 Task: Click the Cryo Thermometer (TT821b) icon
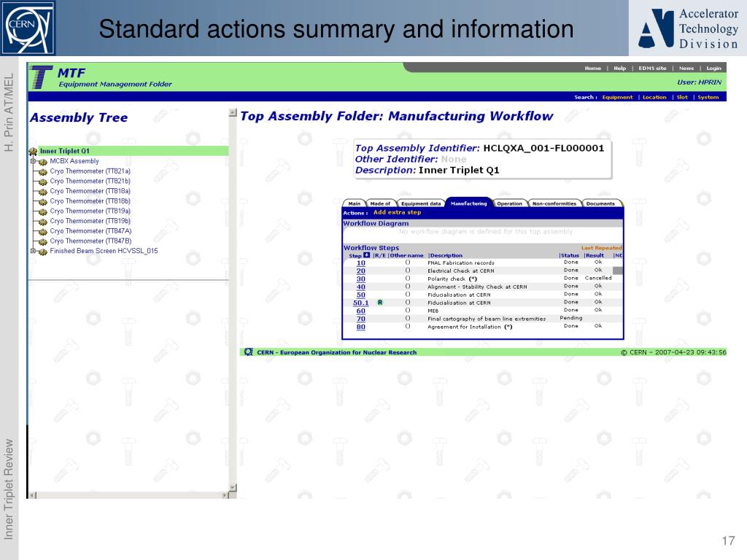point(43,182)
